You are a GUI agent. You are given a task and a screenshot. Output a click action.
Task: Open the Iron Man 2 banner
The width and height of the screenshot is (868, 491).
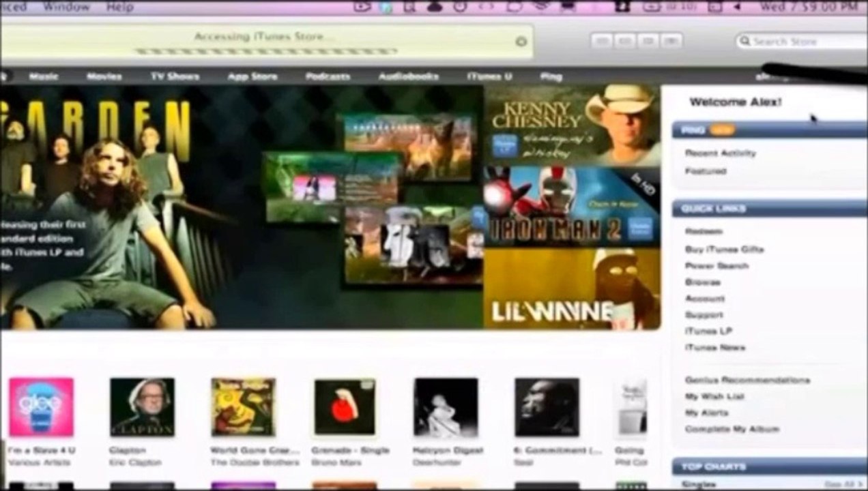(572, 207)
